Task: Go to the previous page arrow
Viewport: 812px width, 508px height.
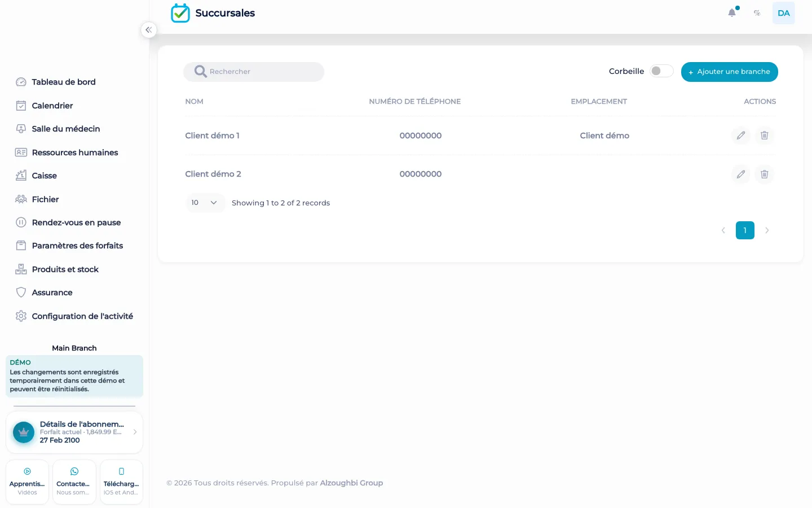Action: pos(723,230)
